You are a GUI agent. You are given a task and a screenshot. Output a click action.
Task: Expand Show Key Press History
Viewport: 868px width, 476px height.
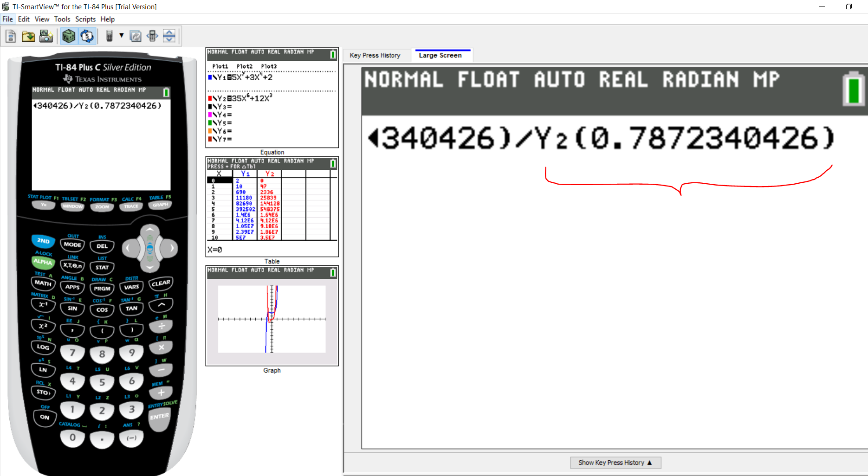[615, 463]
